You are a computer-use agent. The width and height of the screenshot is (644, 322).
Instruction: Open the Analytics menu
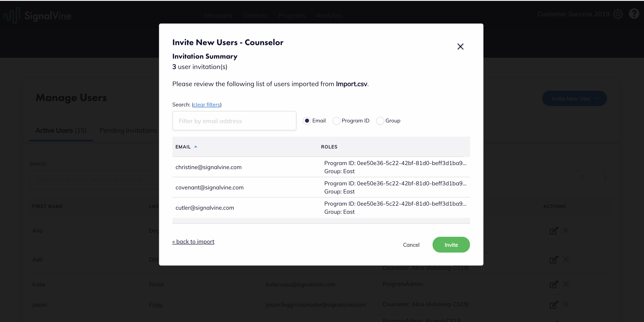(329, 16)
